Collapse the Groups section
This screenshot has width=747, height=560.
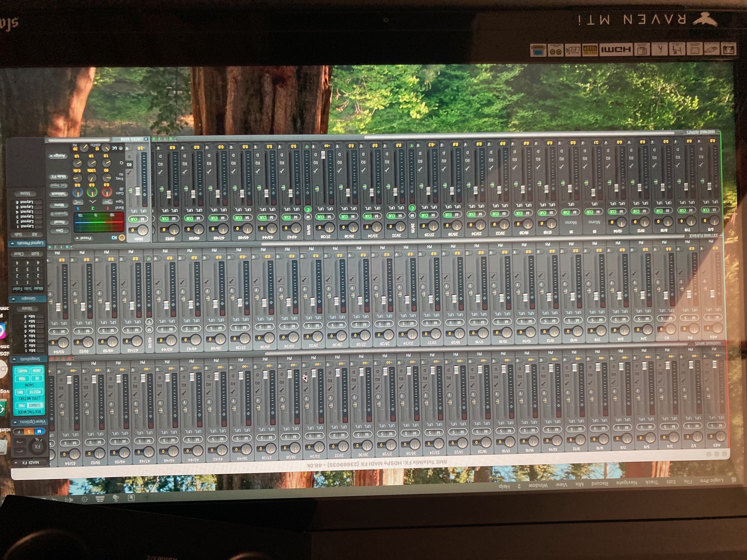pyautogui.click(x=13, y=299)
